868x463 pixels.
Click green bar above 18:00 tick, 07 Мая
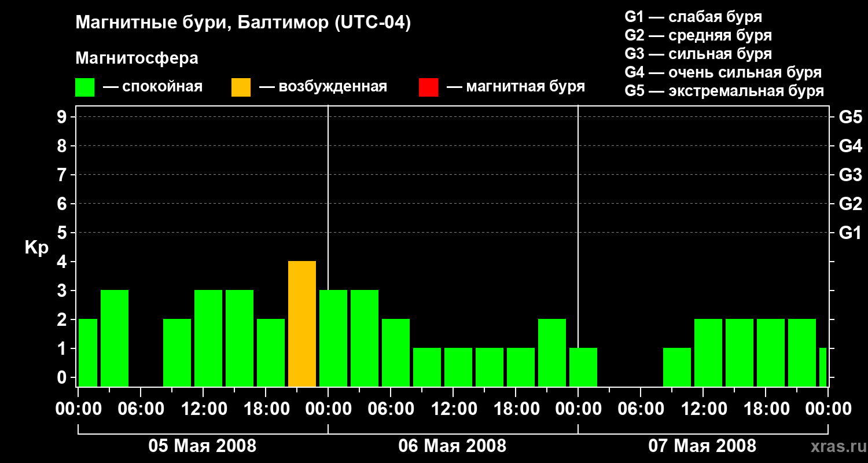tap(771, 353)
